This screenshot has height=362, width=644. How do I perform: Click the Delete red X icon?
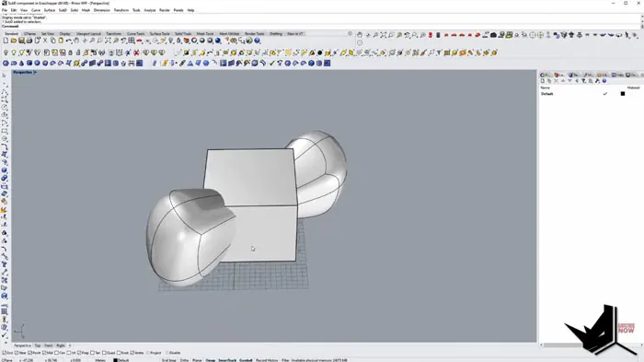point(136,53)
